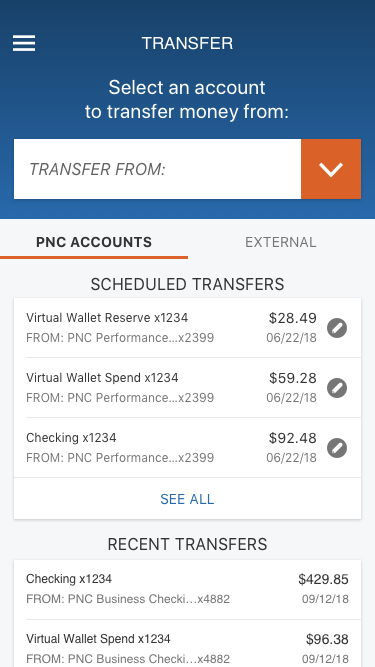Click the Recent Transfers section heading
375x667 pixels.
(187, 544)
